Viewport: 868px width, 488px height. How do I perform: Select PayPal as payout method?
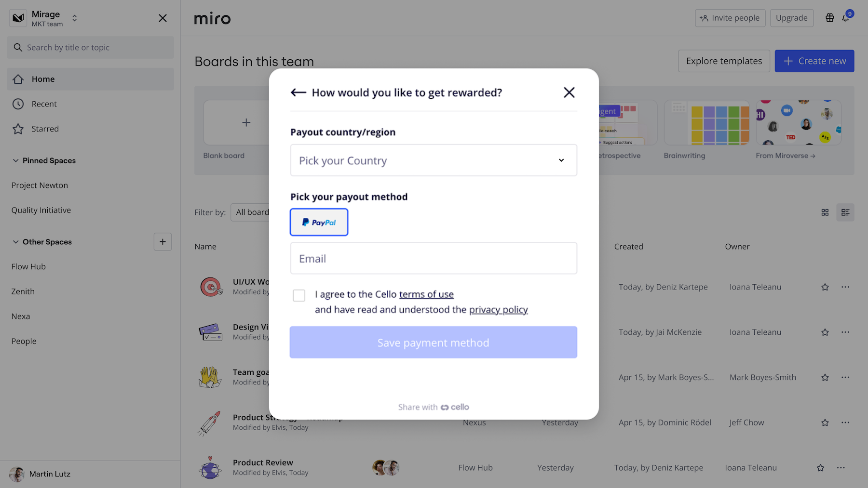point(319,222)
